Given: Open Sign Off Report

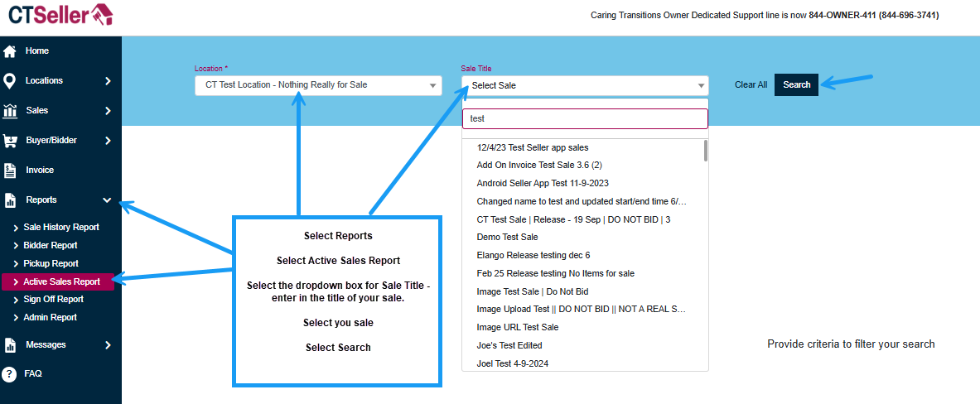Looking at the screenshot, I should 53,299.
